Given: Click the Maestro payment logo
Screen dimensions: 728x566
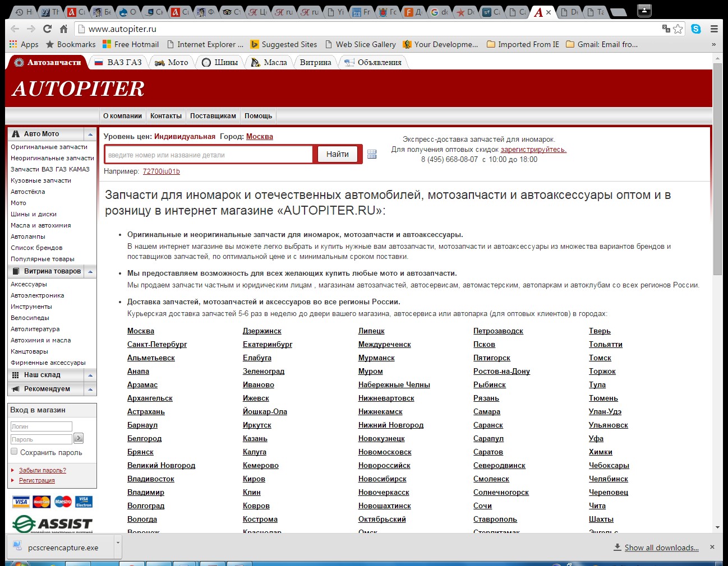Looking at the screenshot, I should pyautogui.click(x=63, y=502).
